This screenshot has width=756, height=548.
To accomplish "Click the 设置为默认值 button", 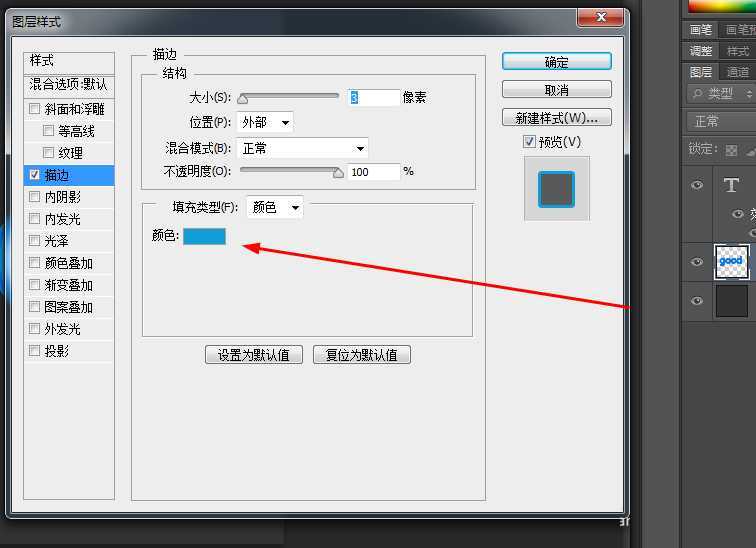I will tap(254, 355).
